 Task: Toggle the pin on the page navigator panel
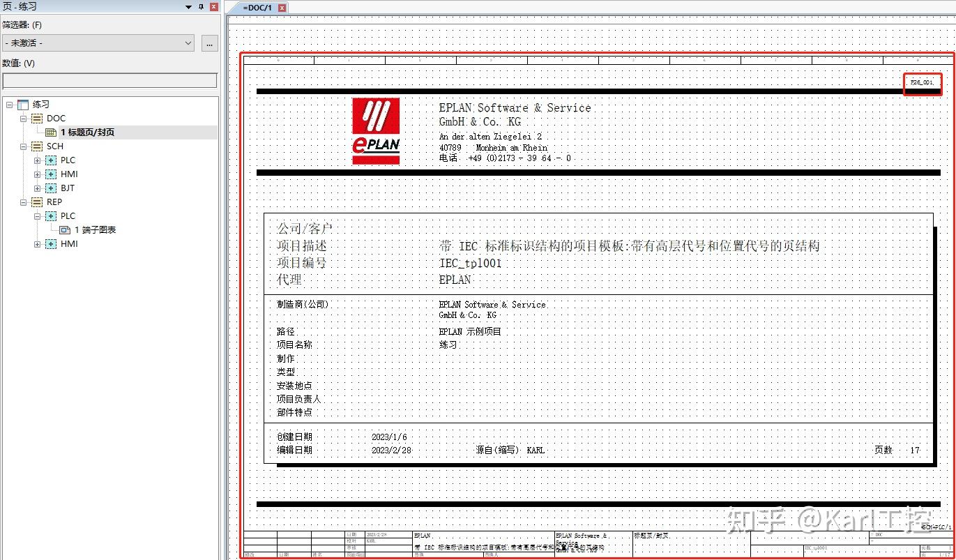[201, 6]
